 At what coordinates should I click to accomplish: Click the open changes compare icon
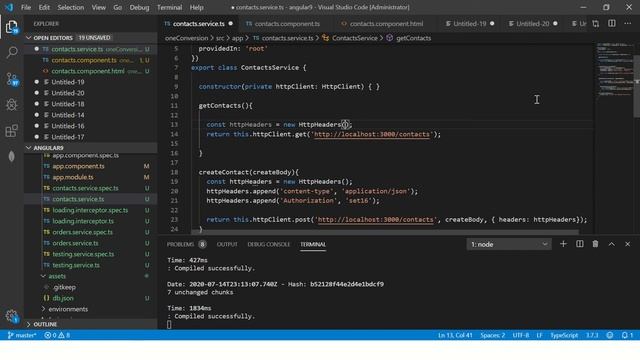(x=596, y=24)
